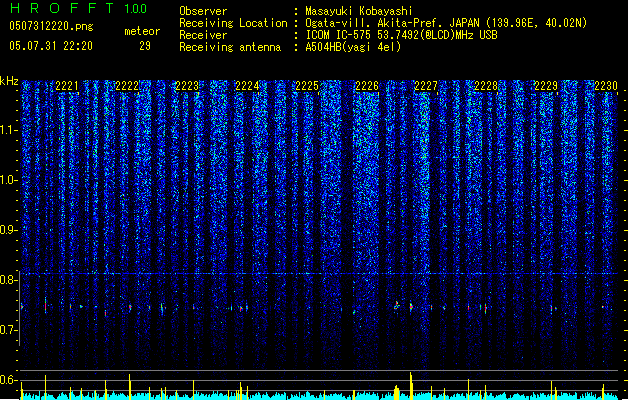This screenshot has width=629, height=400.
Task: Select the Ogata-vill. Akita-Pref. JAPAN location text
Action: tap(446, 23)
